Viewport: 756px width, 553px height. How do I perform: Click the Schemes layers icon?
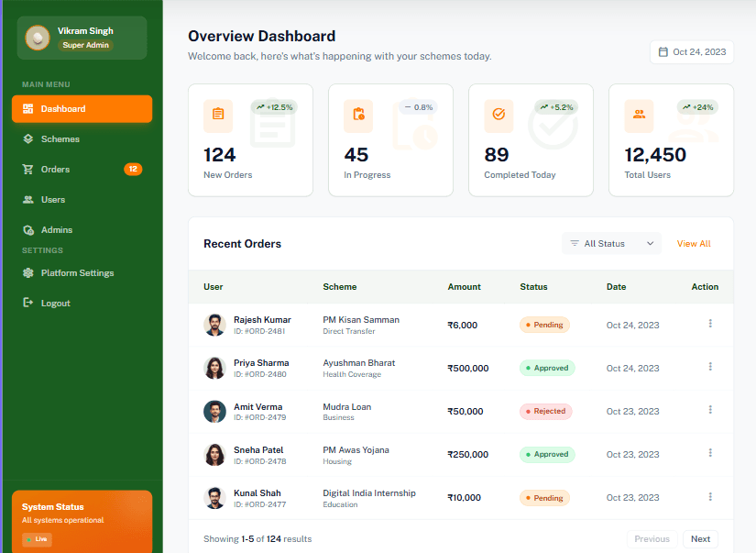[28, 139]
